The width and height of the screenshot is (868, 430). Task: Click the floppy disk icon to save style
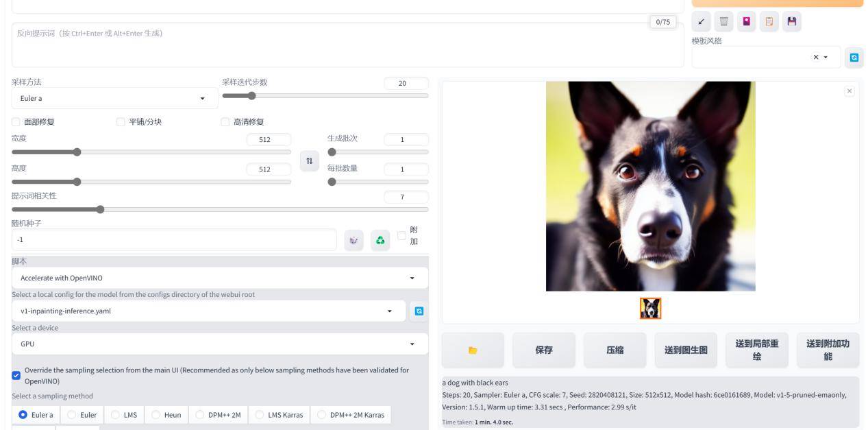tap(792, 21)
